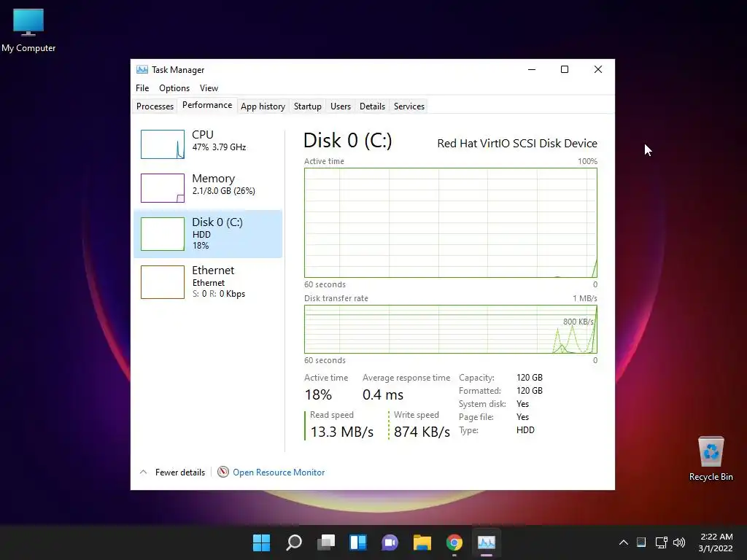
Task: Click the Task Manager taskbar icon
Action: point(487,542)
